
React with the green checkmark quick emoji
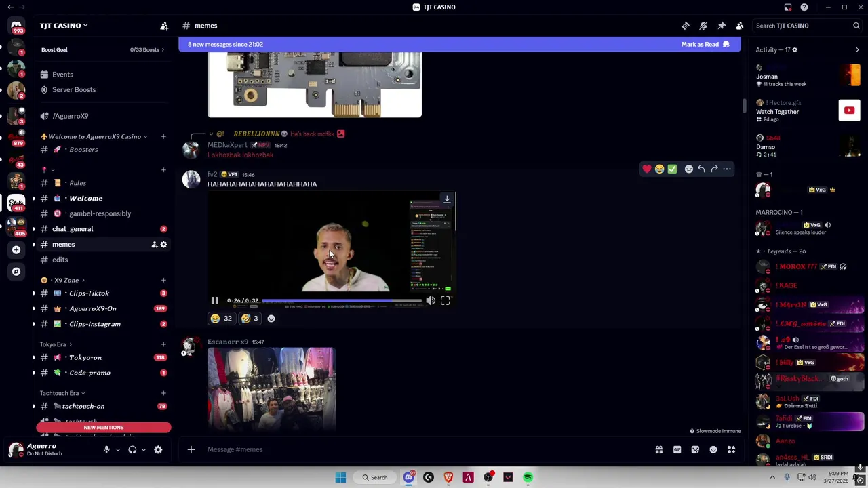672,169
